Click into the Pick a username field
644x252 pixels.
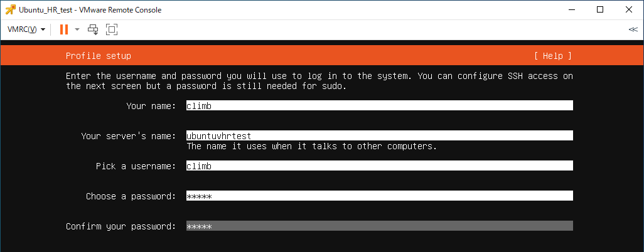380,166
